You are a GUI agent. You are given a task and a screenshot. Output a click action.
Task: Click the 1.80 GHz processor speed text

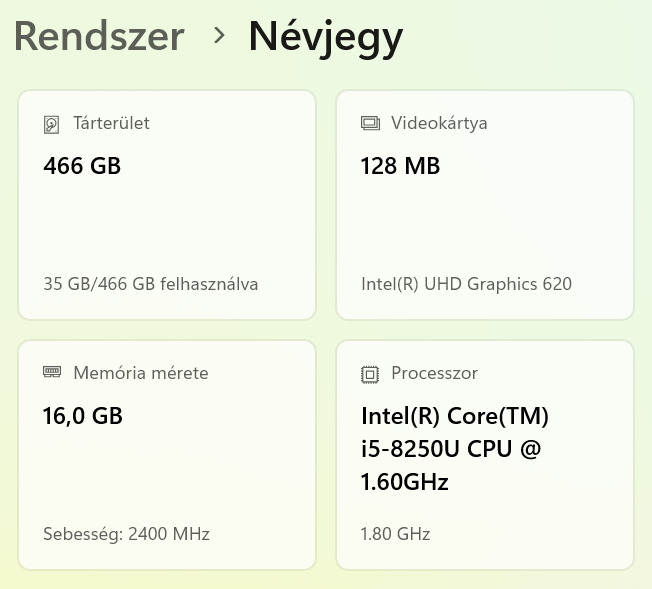[x=395, y=534]
